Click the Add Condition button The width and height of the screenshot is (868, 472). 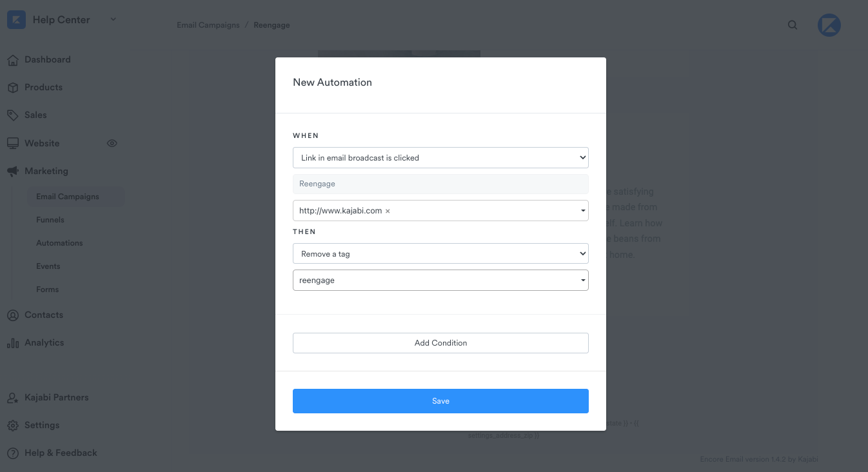coord(440,342)
